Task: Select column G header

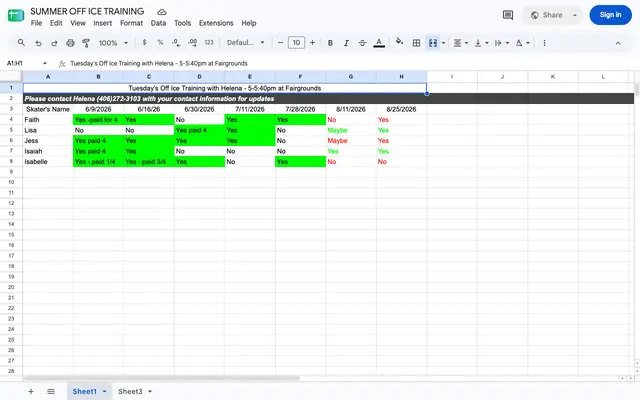Action: coord(351,76)
